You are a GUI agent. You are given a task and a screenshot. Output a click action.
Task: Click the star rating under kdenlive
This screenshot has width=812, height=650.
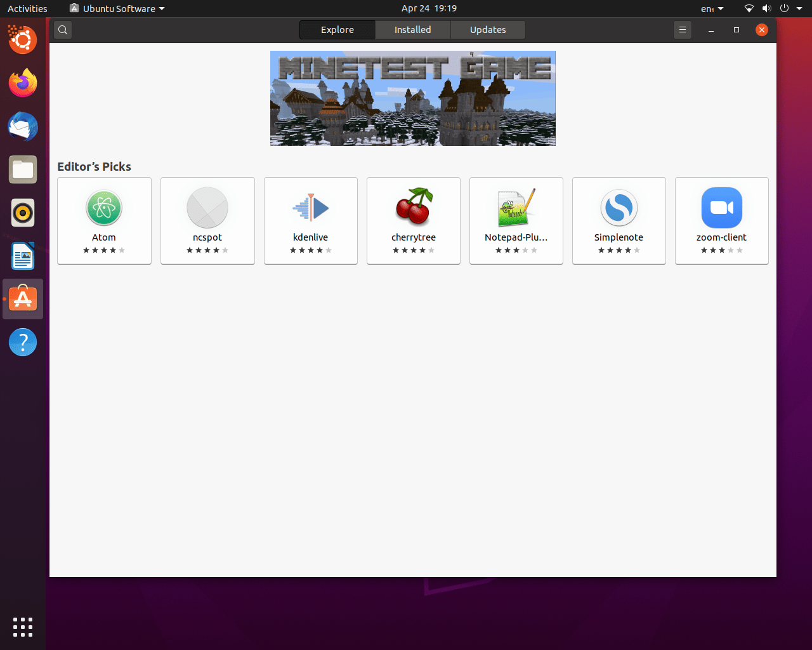pyautogui.click(x=311, y=250)
